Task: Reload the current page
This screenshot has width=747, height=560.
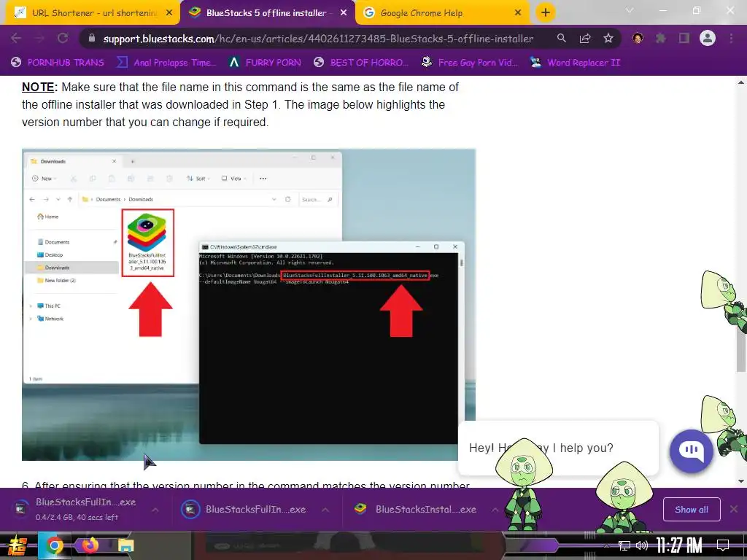Action: [x=63, y=39]
